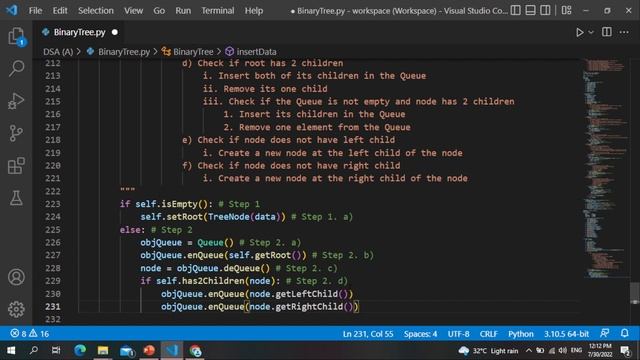The height and width of the screenshot is (360, 640).
Task: Open the Testing flask view
Action: point(16,198)
